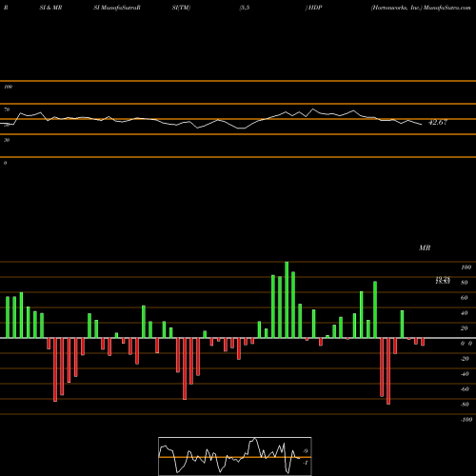
Task: Click the tallest green bar in MR histogram
Action: tap(287, 300)
